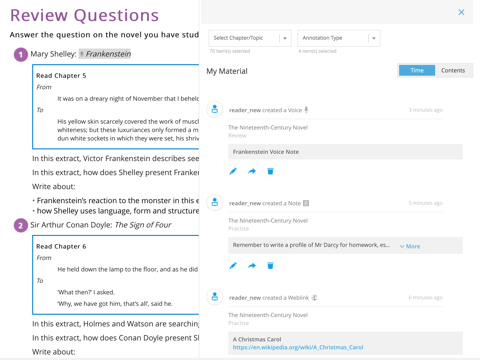
Task: Open the Select Chapter/Topic dropdown
Action: click(250, 38)
